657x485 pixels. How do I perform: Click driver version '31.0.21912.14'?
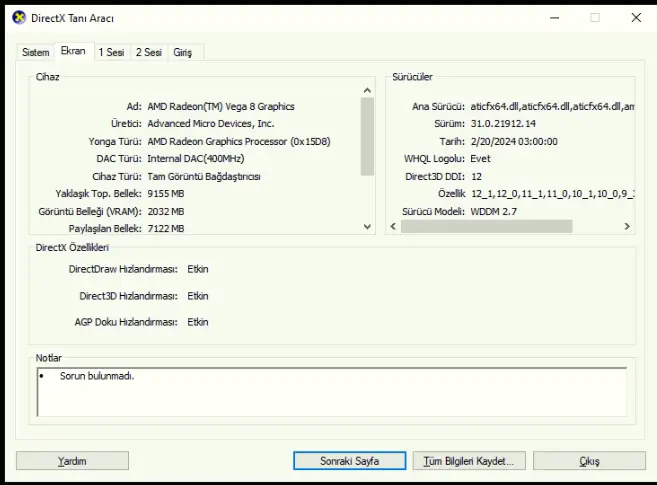[x=503, y=124]
